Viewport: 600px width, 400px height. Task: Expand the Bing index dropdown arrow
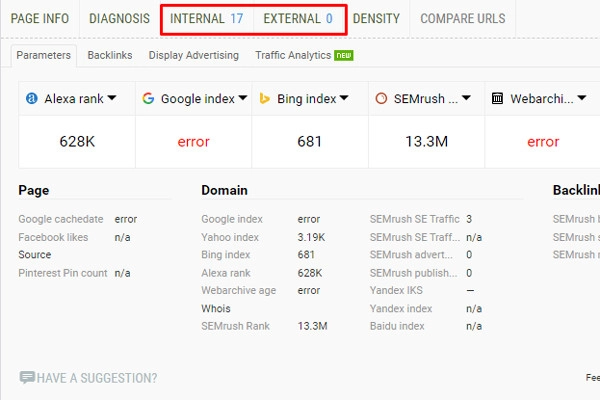click(x=343, y=98)
